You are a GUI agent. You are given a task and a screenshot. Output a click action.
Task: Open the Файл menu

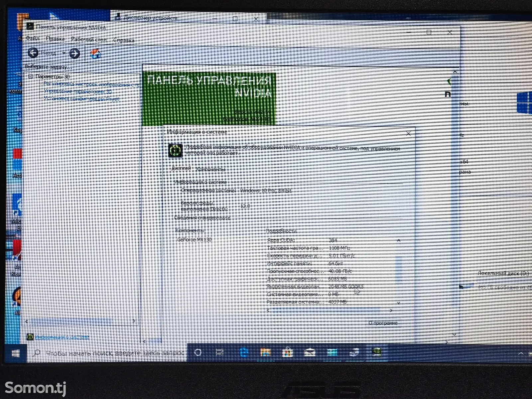pos(33,39)
